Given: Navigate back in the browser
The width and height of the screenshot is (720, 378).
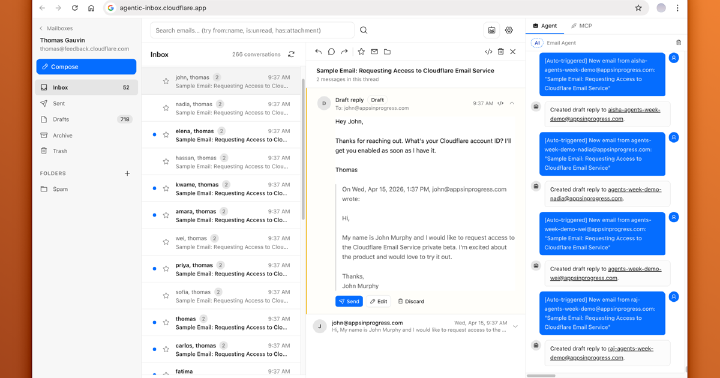Looking at the screenshot, I should [42, 8].
